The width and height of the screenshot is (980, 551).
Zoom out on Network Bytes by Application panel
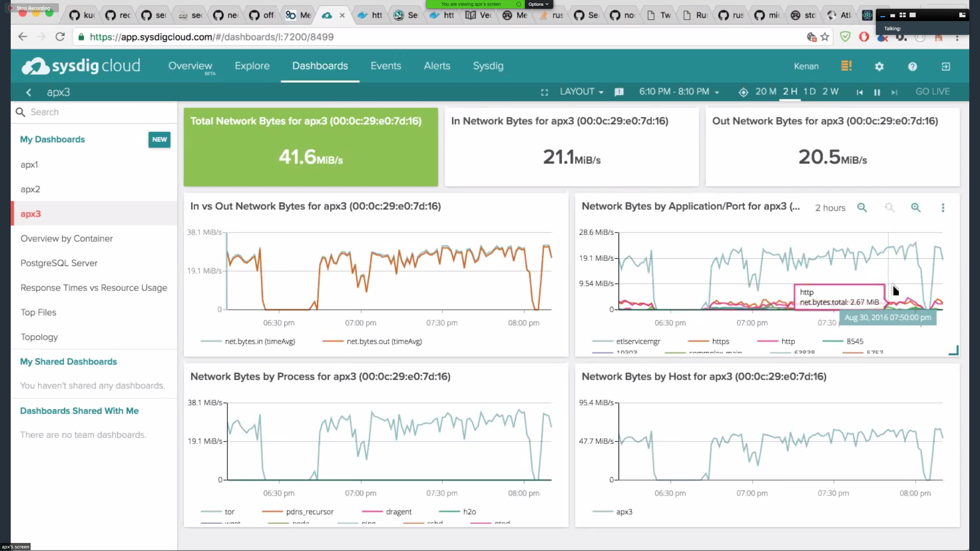click(x=862, y=207)
